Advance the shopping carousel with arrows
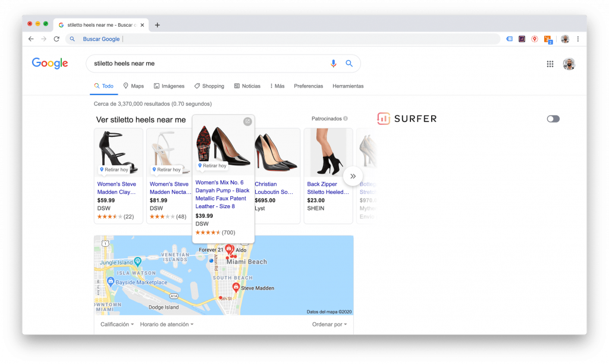This screenshot has width=609, height=364. click(x=353, y=176)
